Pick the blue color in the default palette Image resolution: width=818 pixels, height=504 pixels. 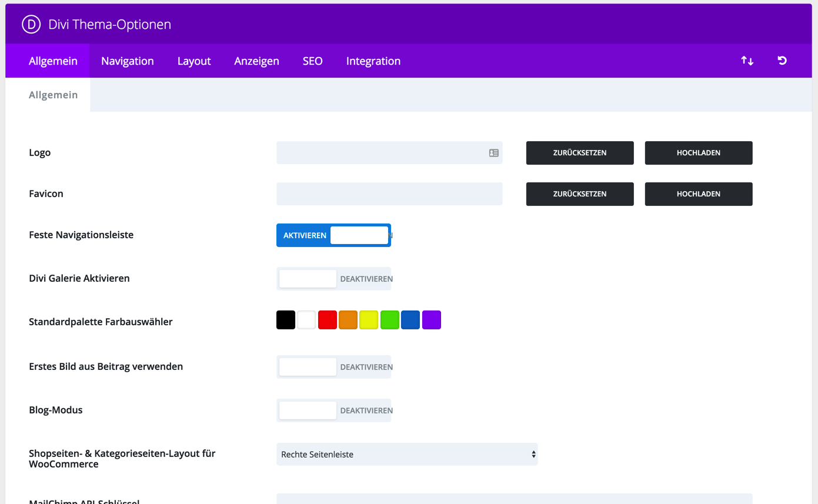410,319
